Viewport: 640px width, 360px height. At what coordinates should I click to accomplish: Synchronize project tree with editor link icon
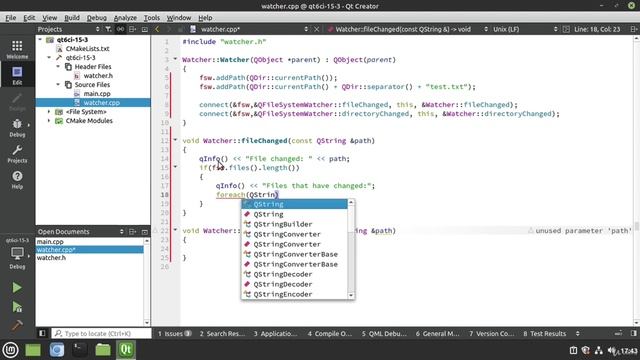pos(120,29)
